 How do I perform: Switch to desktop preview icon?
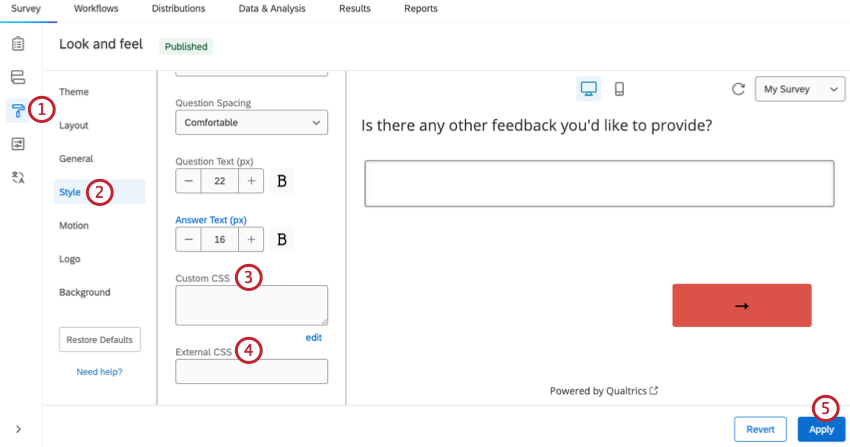coord(589,89)
